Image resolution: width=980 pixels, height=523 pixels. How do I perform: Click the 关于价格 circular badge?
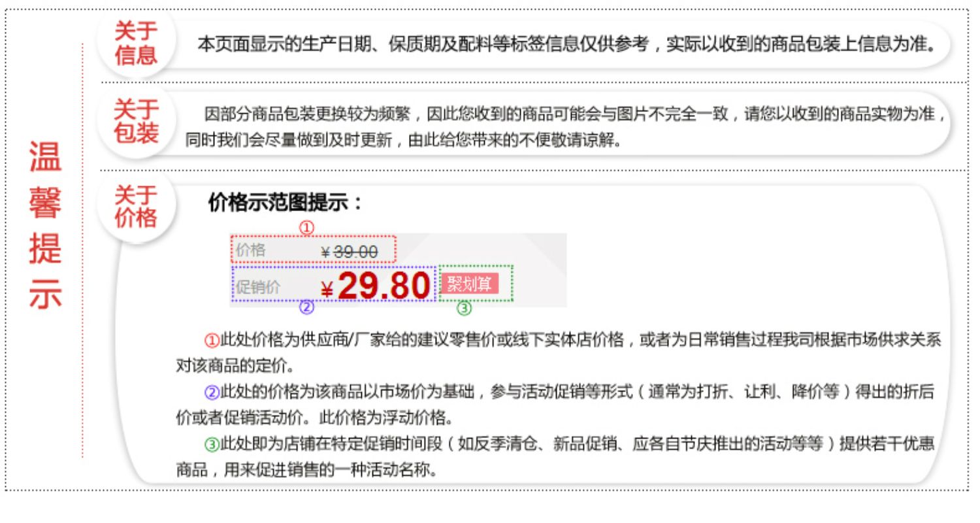click(x=136, y=207)
